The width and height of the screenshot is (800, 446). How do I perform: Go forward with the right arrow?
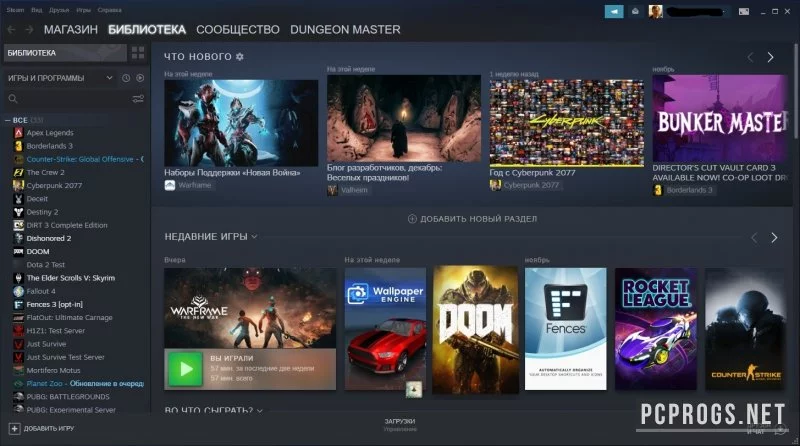tap(29, 30)
